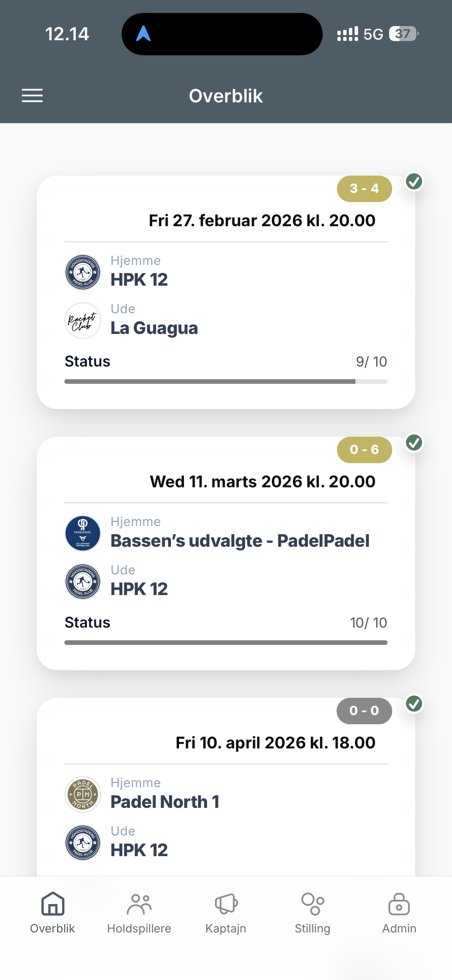Click the 0 - 6 score badge
452x980 pixels.
[x=364, y=450]
